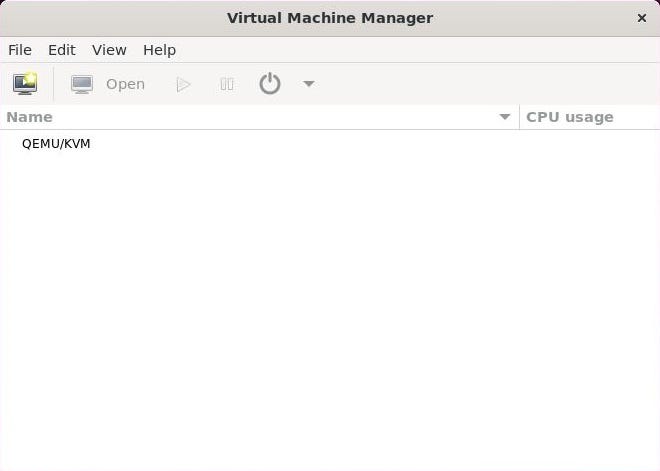Open the File menu

tap(20, 50)
